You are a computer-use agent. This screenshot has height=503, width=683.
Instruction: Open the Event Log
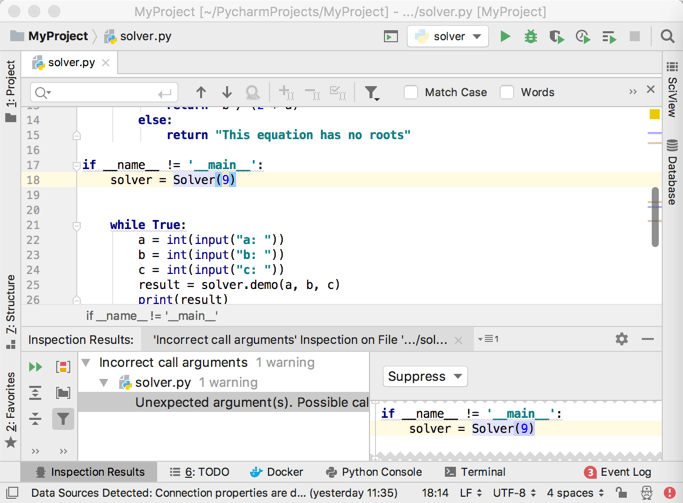(617, 472)
